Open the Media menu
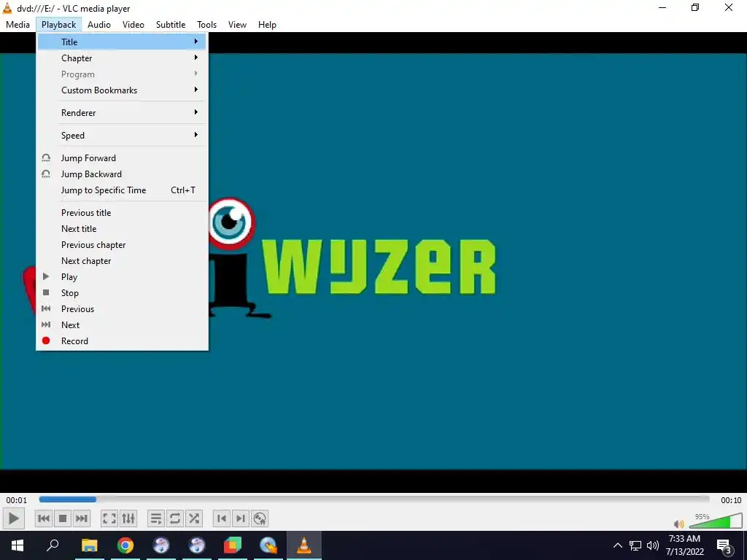Image resolution: width=747 pixels, height=560 pixels. point(18,25)
